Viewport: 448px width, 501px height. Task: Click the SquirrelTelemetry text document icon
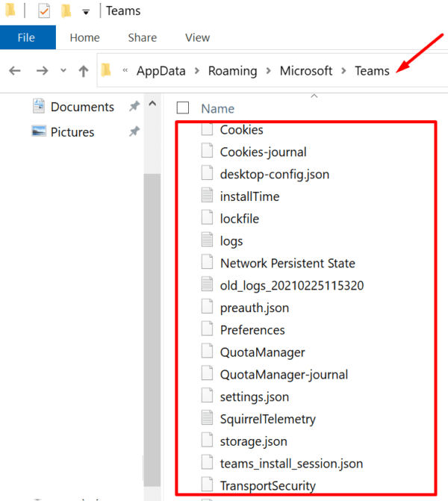[x=207, y=417]
